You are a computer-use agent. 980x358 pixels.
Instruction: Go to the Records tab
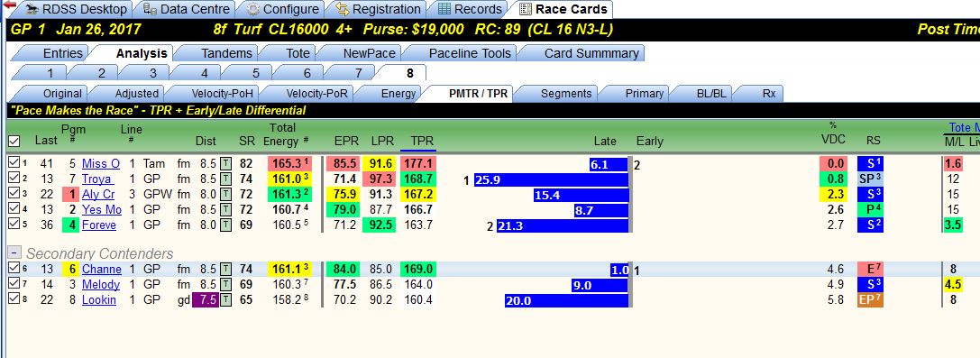(470, 9)
